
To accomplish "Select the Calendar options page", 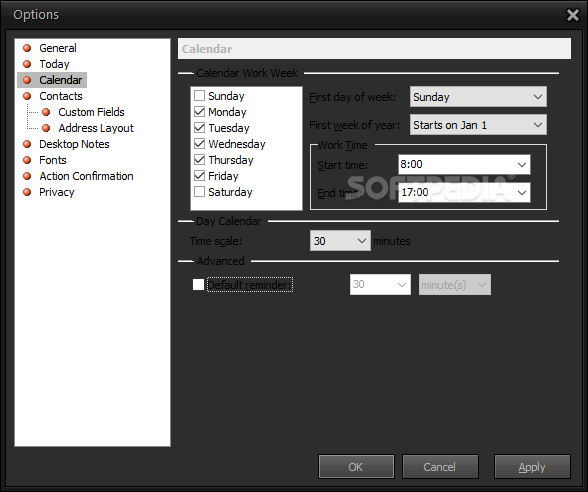I will pos(60,80).
